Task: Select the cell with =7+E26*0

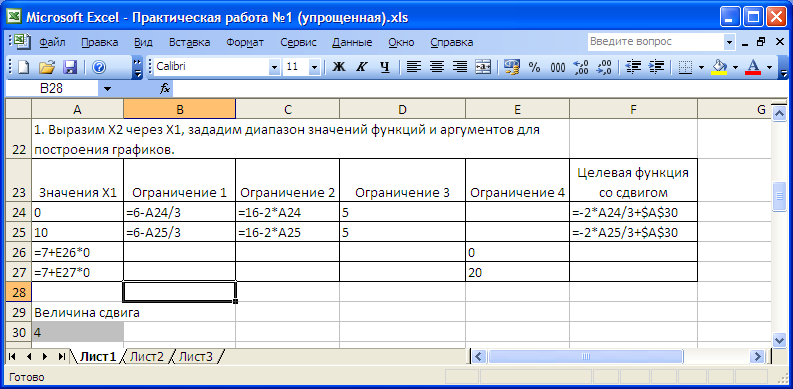Action: click(77, 252)
